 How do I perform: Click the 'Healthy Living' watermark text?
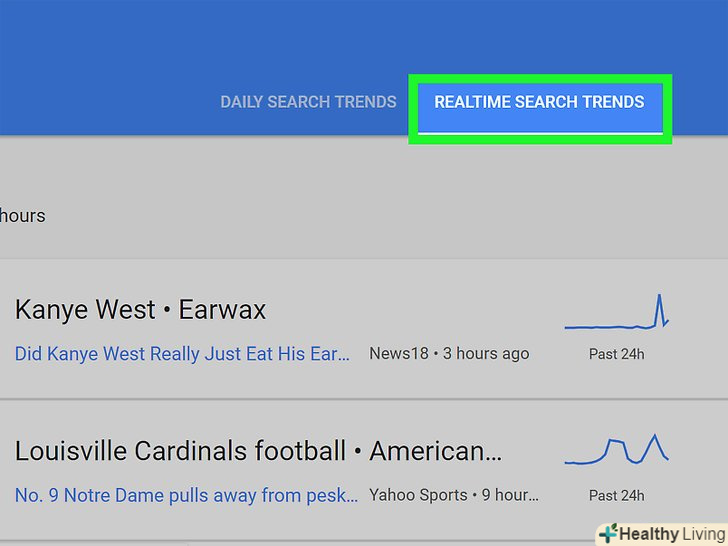pyautogui.click(x=670, y=534)
